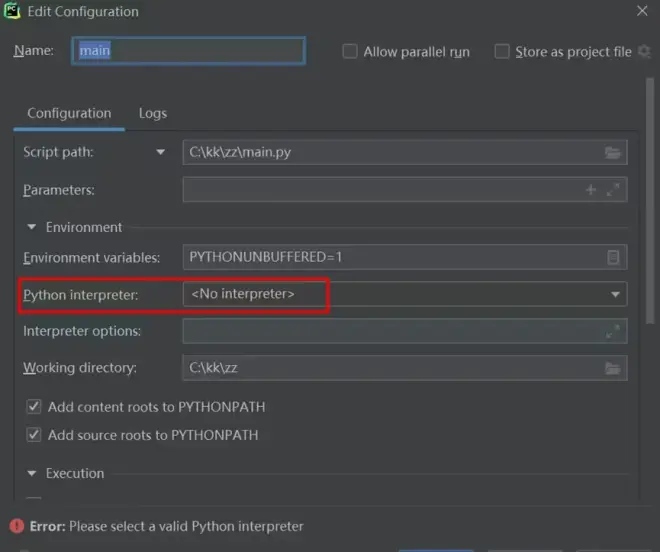Image resolution: width=660 pixels, height=552 pixels.
Task: Enable Allow parallel run checkbox
Action: coord(350,51)
